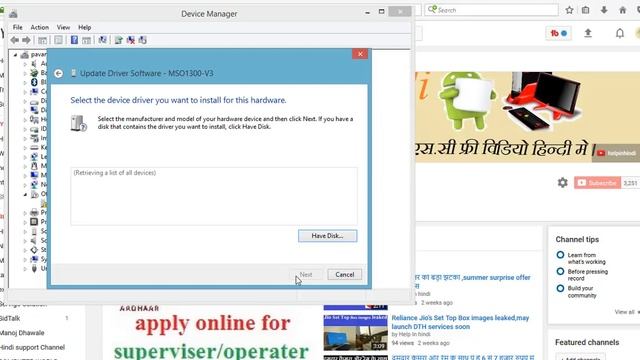Open the File menu in Device Manager
The height and width of the screenshot is (360, 640).
click(18, 27)
